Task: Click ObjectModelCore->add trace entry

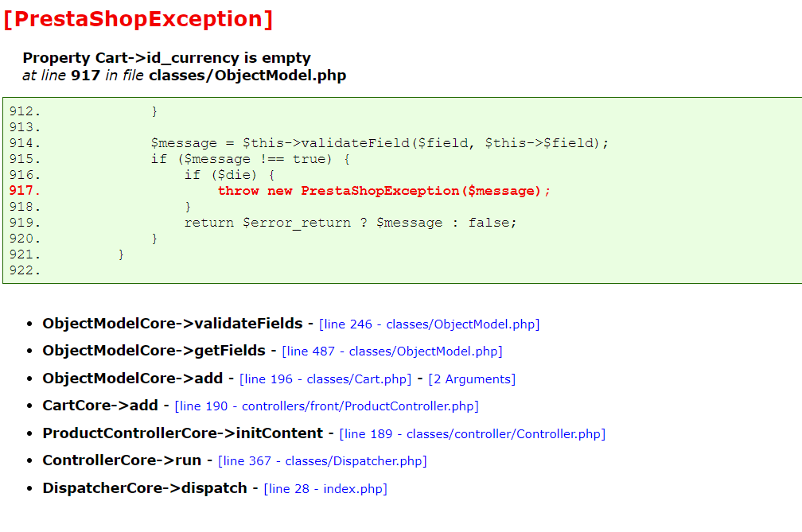Action: point(132,379)
